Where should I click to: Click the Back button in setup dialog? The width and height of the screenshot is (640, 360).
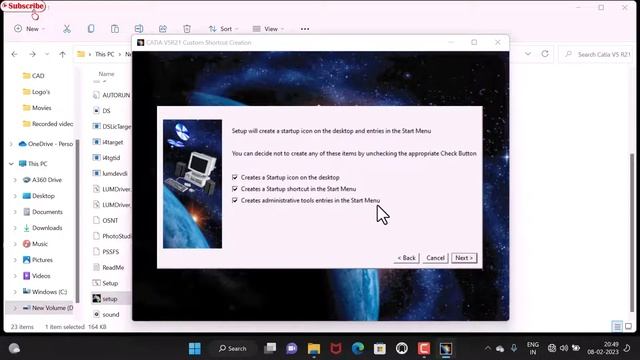[x=407, y=258]
